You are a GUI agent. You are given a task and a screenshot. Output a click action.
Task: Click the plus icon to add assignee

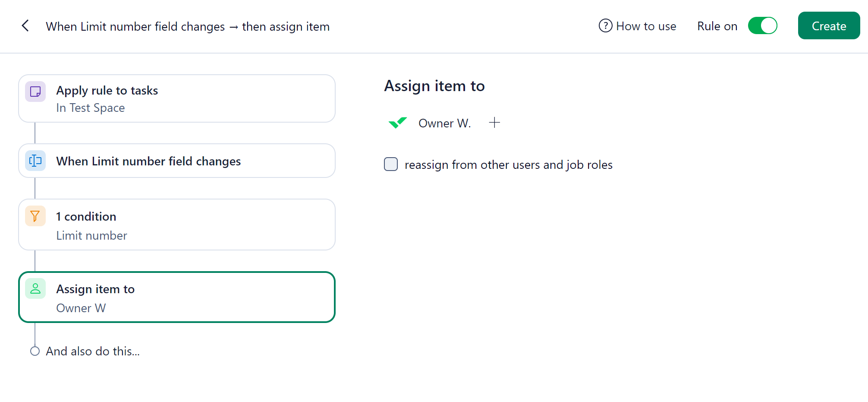tap(494, 123)
